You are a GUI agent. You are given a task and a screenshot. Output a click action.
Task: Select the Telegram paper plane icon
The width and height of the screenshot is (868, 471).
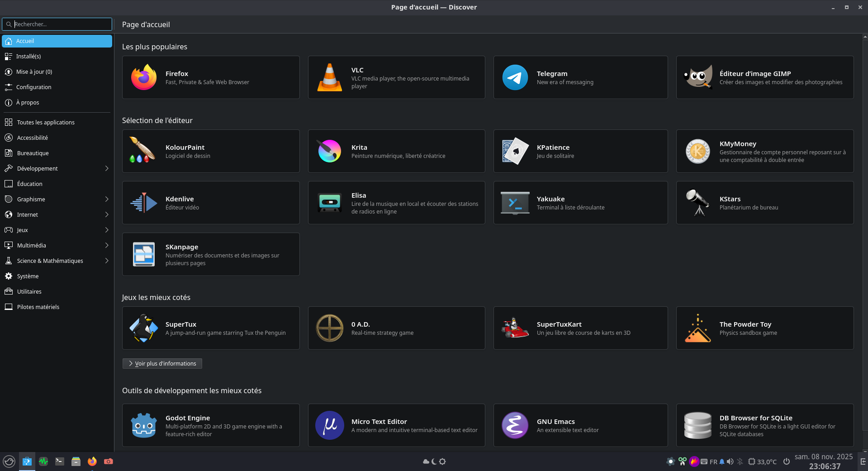click(x=515, y=77)
